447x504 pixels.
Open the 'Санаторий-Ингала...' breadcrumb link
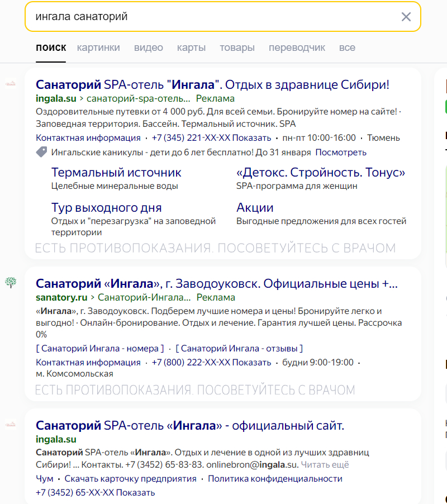[144, 297]
